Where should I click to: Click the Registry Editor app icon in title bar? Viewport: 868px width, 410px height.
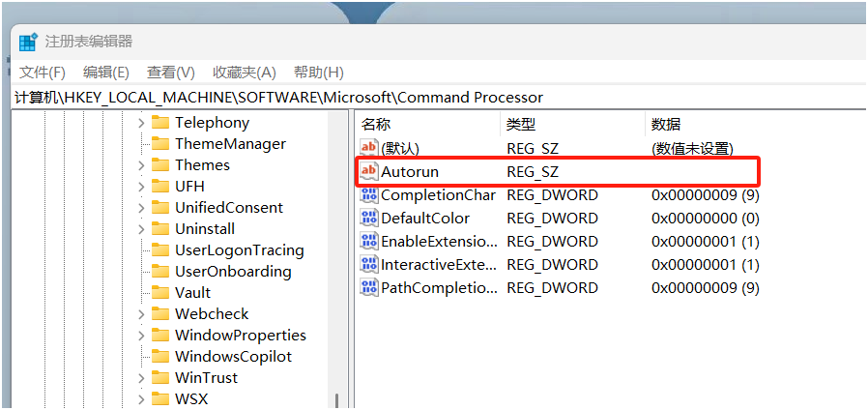point(28,42)
